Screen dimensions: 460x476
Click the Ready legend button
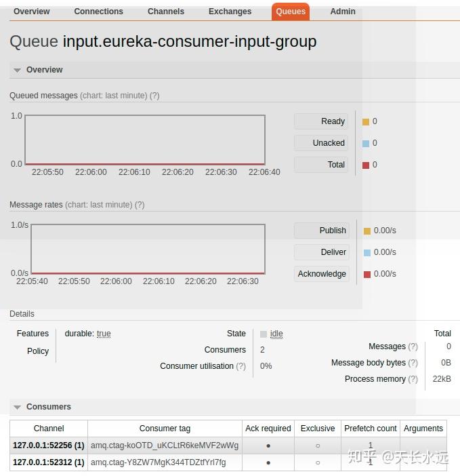pyautogui.click(x=321, y=121)
